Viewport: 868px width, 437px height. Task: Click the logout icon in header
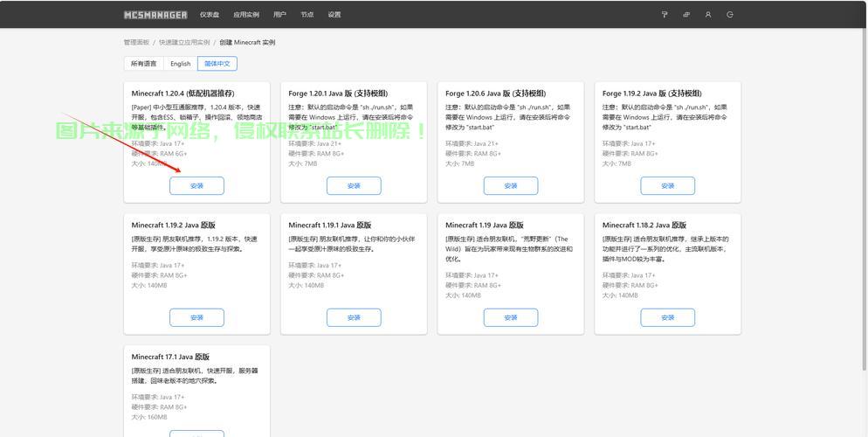[730, 15]
